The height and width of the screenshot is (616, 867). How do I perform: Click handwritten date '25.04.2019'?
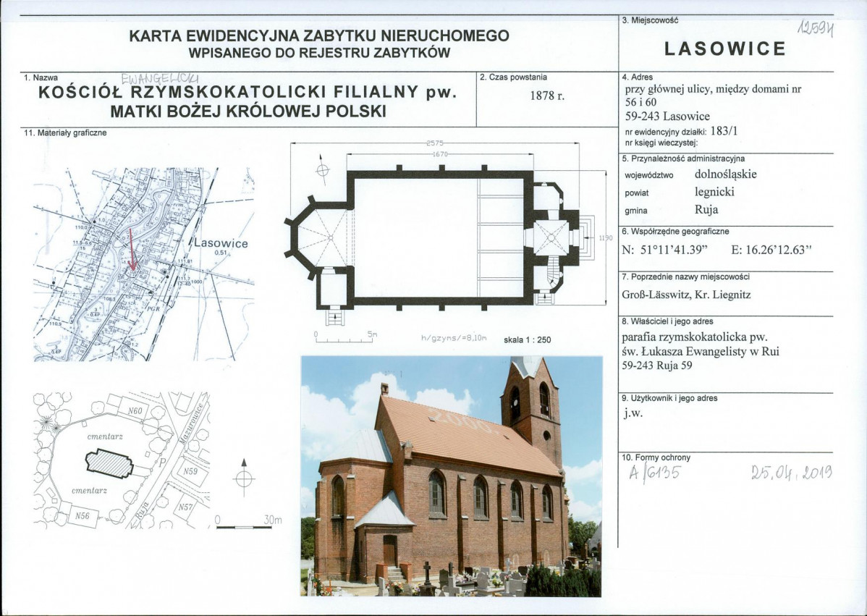(791, 473)
